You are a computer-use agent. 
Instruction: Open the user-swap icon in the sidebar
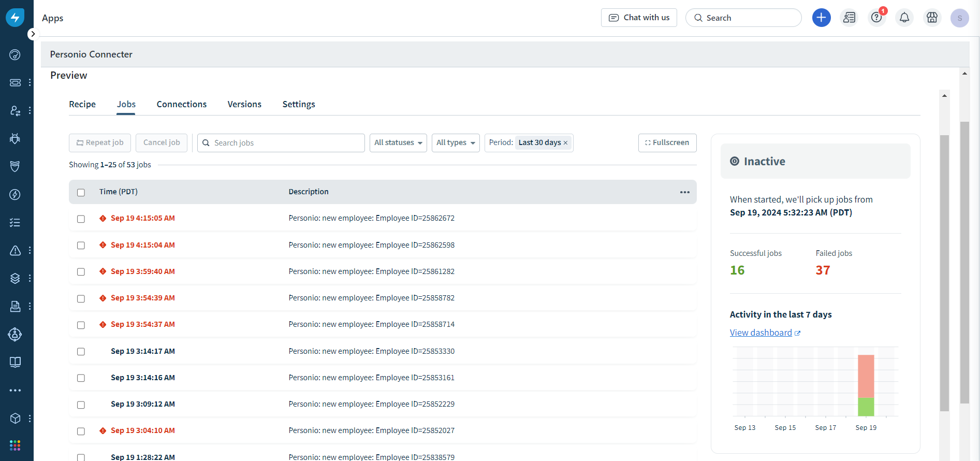click(x=15, y=110)
